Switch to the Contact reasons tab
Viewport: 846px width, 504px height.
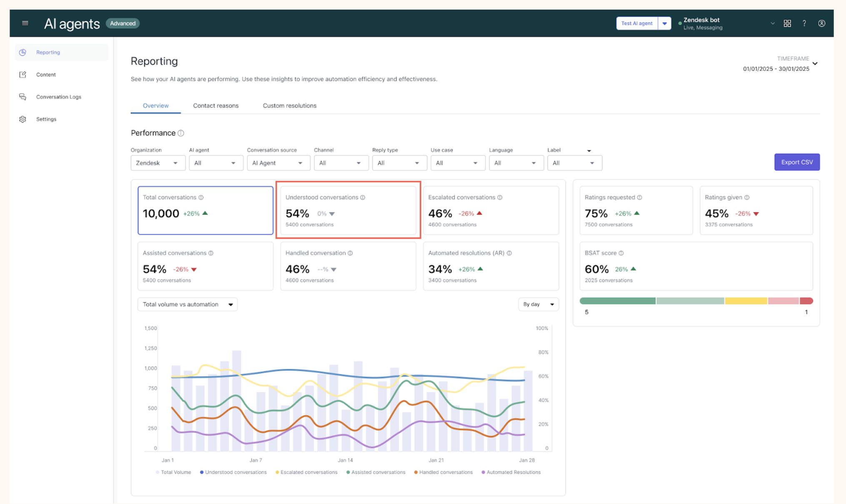point(216,106)
